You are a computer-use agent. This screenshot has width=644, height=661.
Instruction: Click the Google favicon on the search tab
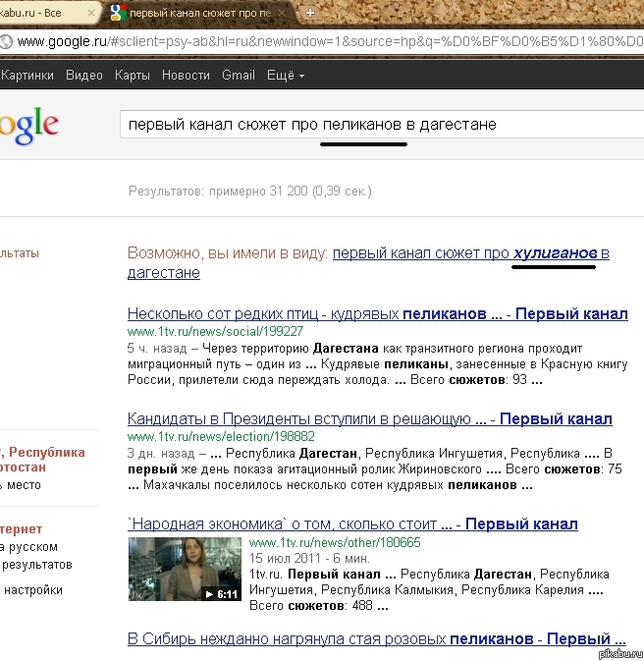118,13
